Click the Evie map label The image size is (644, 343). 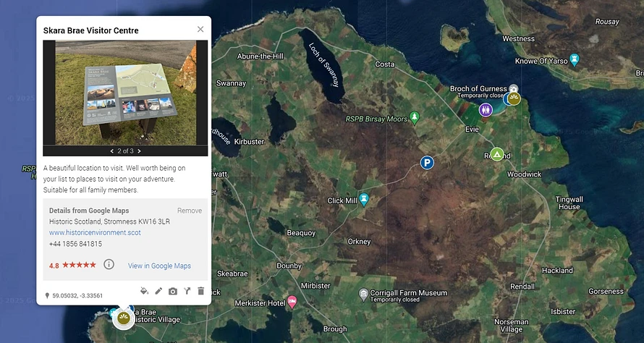coord(472,130)
